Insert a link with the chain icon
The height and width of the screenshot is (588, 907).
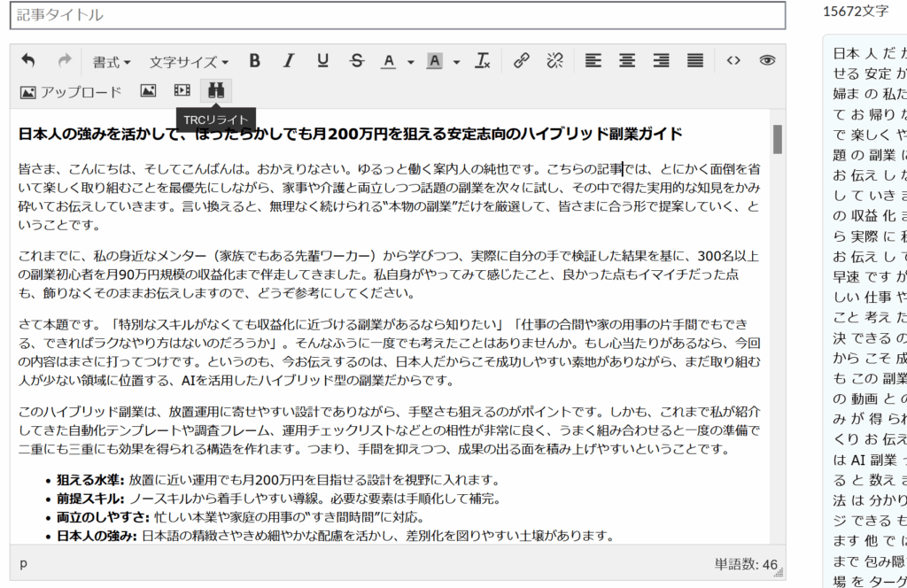(522, 61)
